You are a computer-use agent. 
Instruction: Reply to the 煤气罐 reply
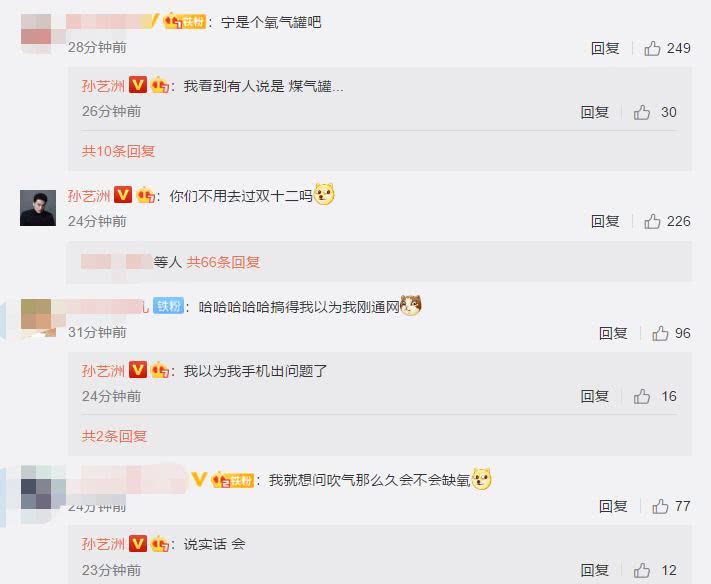594,112
